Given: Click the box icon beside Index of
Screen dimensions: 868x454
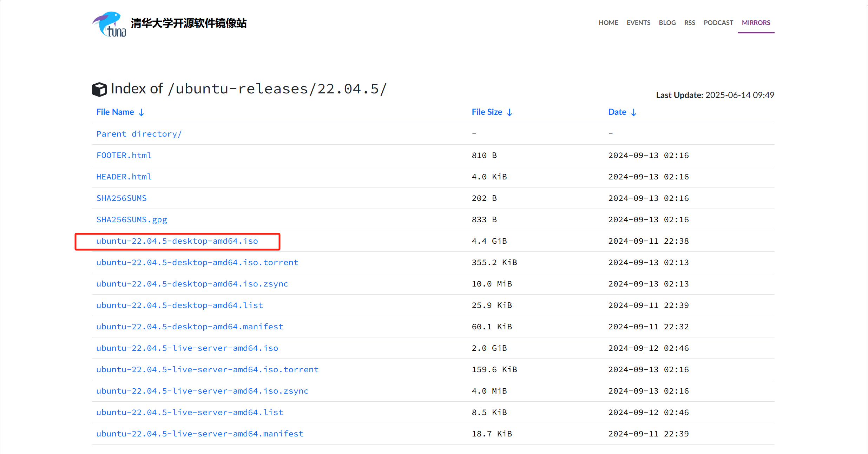Looking at the screenshot, I should 99,89.
